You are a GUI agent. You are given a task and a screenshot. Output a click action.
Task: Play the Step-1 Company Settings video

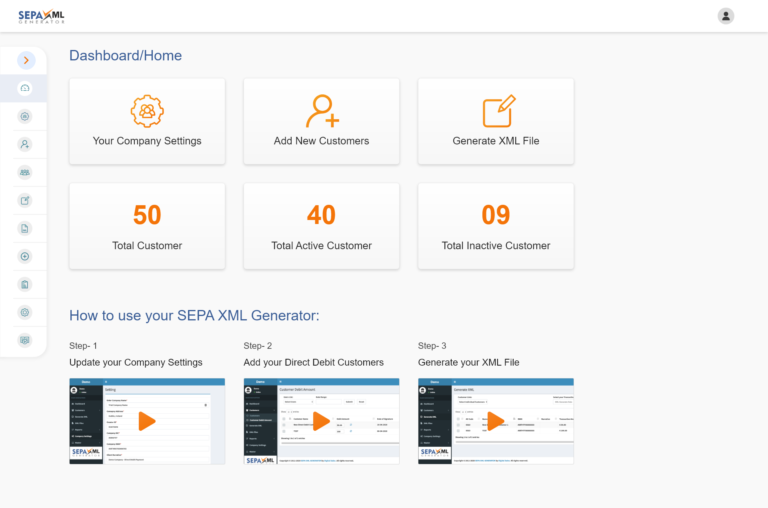pyautogui.click(x=147, y=421)
